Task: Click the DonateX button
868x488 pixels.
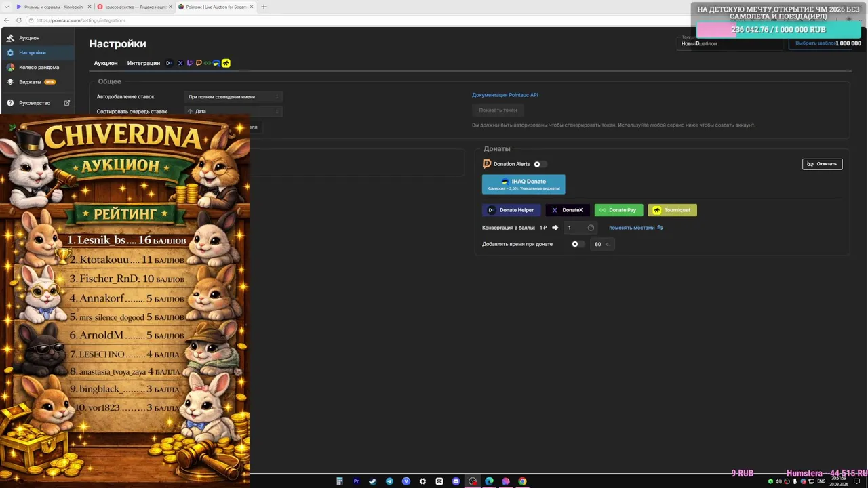Action: tap(568, 210)
